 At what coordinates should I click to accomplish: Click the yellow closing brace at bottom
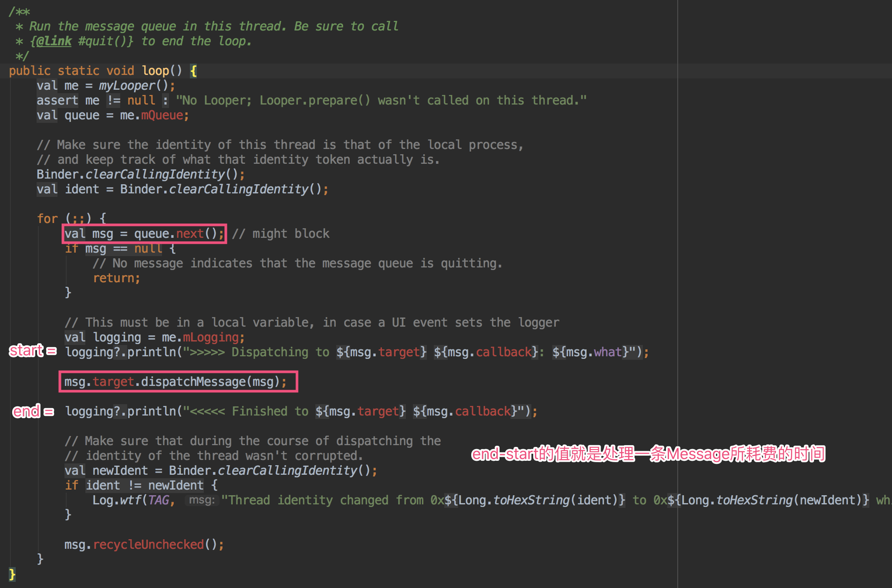click(x=12, y=574)
